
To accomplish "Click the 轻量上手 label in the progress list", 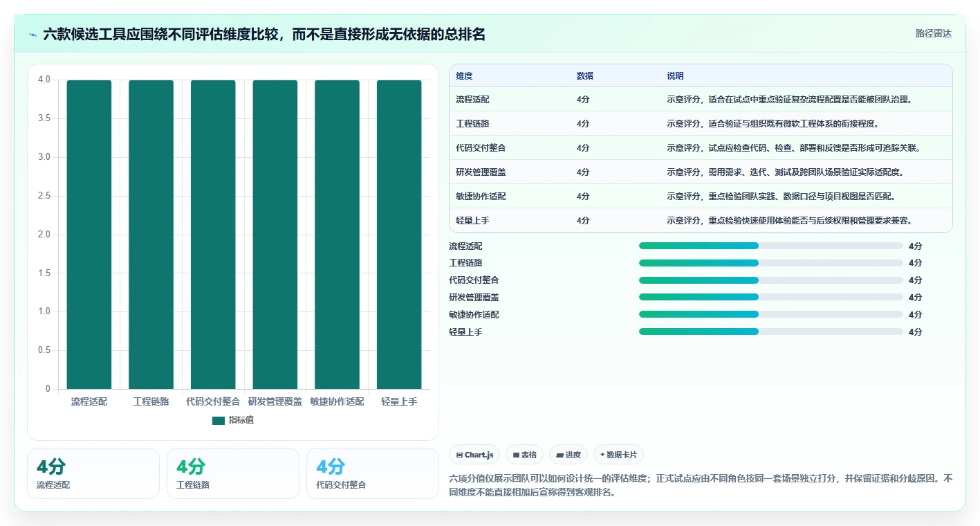I will pos(465,332).
